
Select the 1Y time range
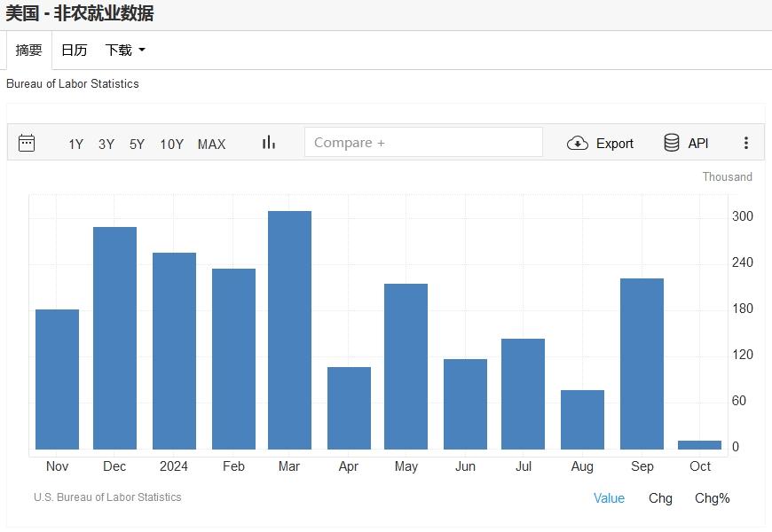tap(76, 145)
